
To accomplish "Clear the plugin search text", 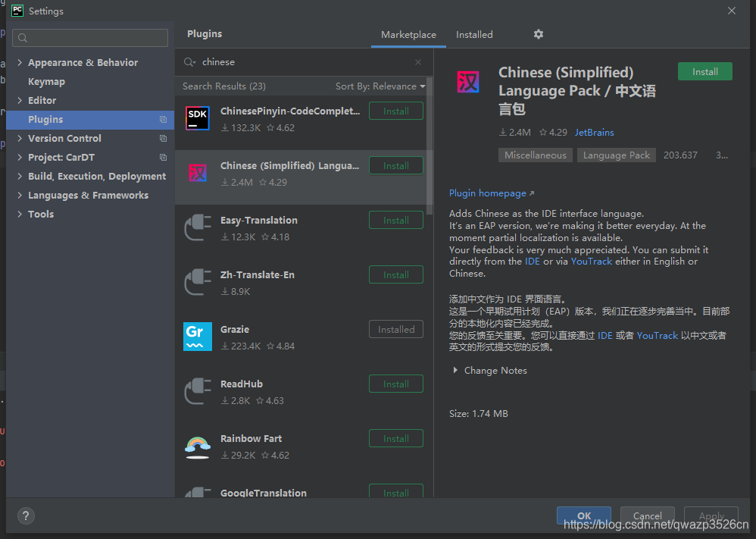I will [418, 62].
